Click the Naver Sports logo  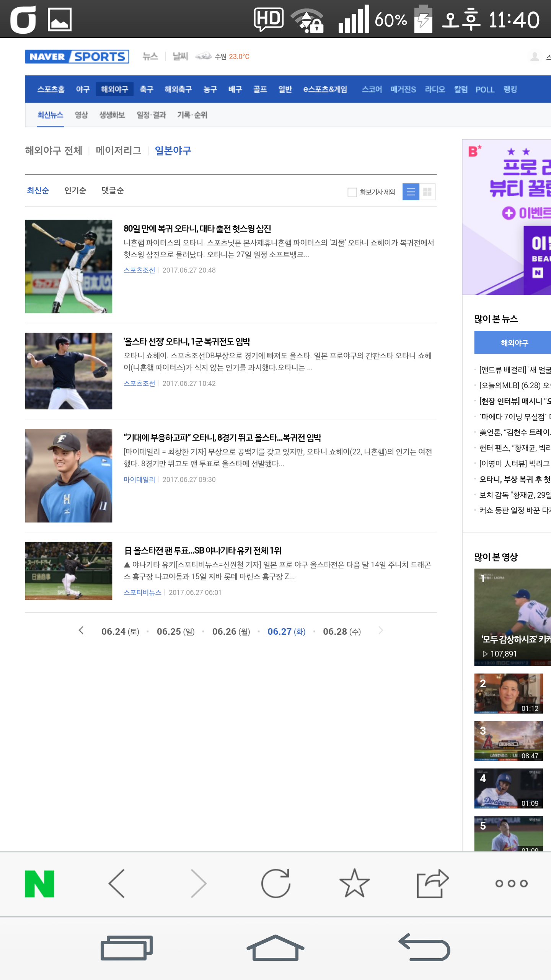point(77,57)
